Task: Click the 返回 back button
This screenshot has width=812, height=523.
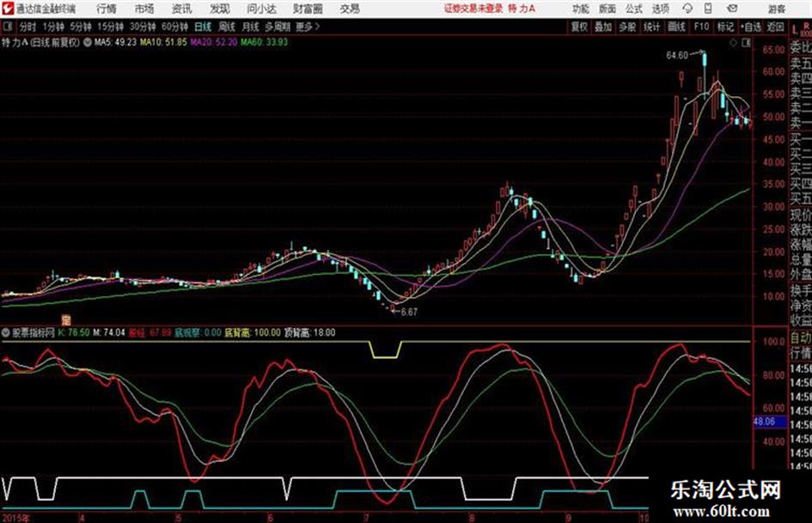Action: point(775,27)
